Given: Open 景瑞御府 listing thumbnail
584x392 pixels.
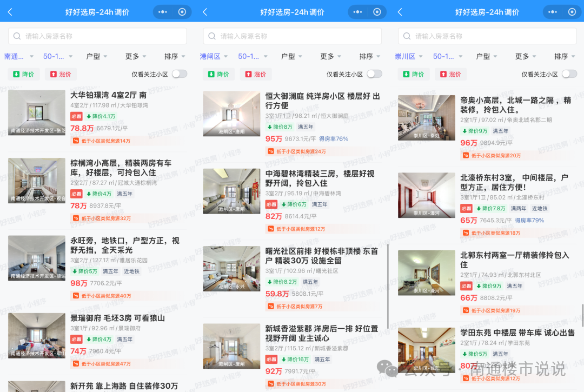Looking at the screenshot, I should (x=37, y=335).
